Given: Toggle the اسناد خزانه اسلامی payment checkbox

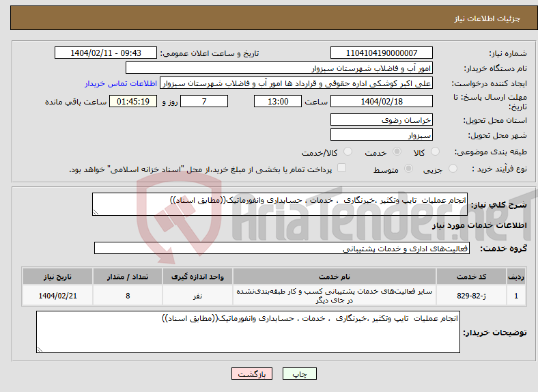Looking at the screenshot, I should pos(342,168).
